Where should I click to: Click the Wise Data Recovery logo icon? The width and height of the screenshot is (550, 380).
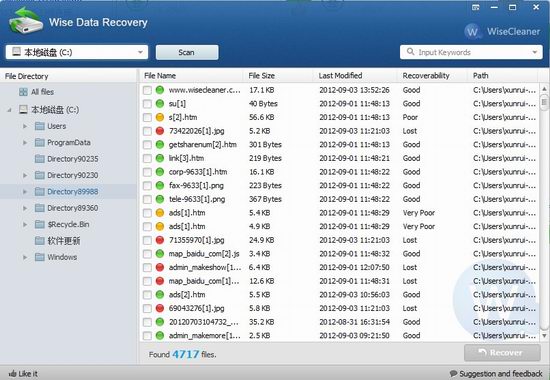(26, 21)
